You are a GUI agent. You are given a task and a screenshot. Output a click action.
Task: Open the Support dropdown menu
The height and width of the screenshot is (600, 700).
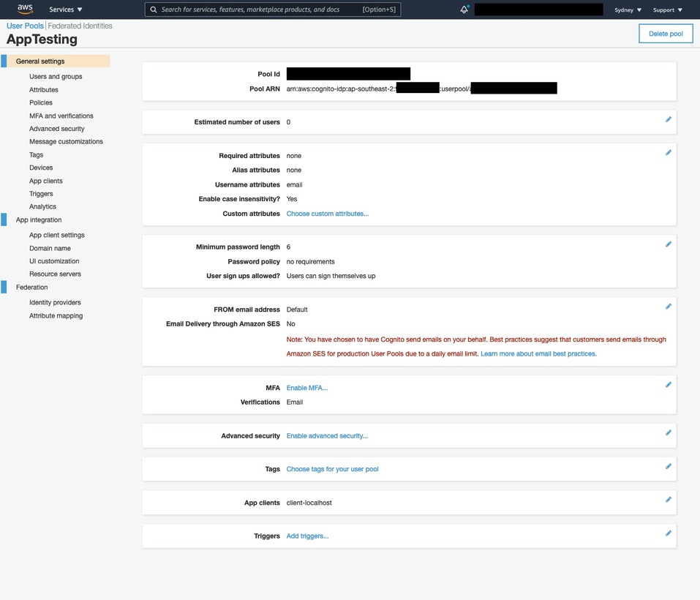(667, 10)
